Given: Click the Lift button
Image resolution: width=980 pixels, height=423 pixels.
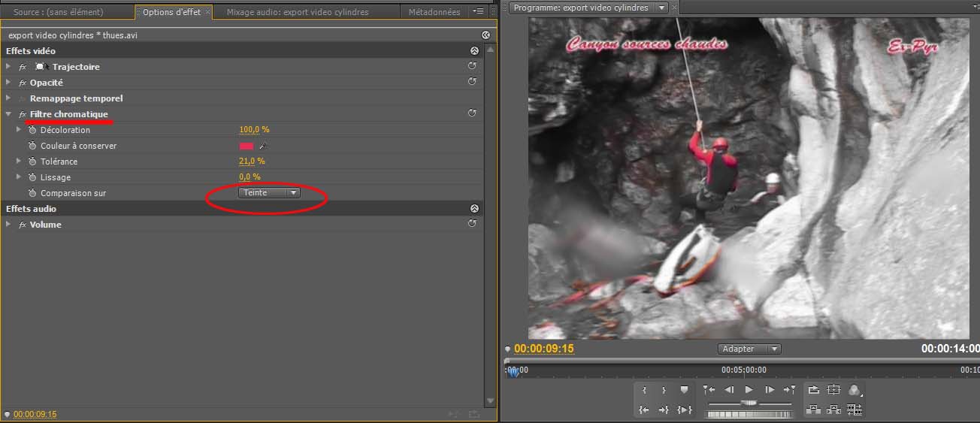Looking at the screenshot, I should pos(813,409).
